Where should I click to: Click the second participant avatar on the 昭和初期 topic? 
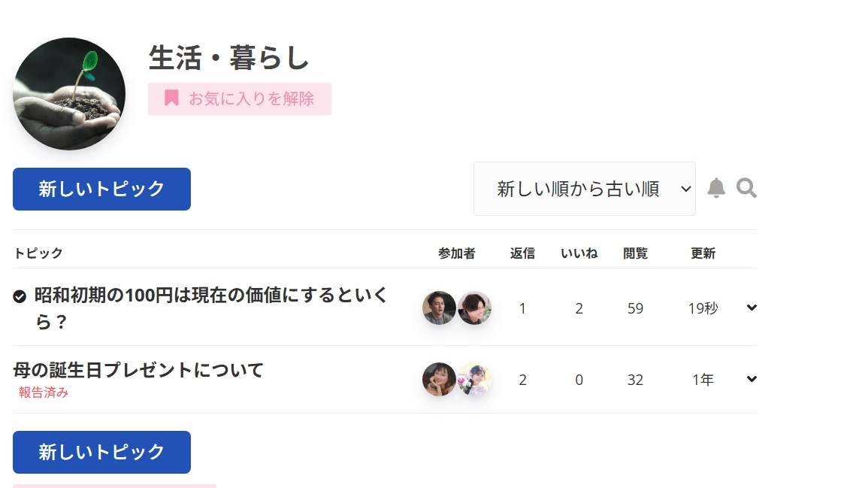(x=474, y=308)
